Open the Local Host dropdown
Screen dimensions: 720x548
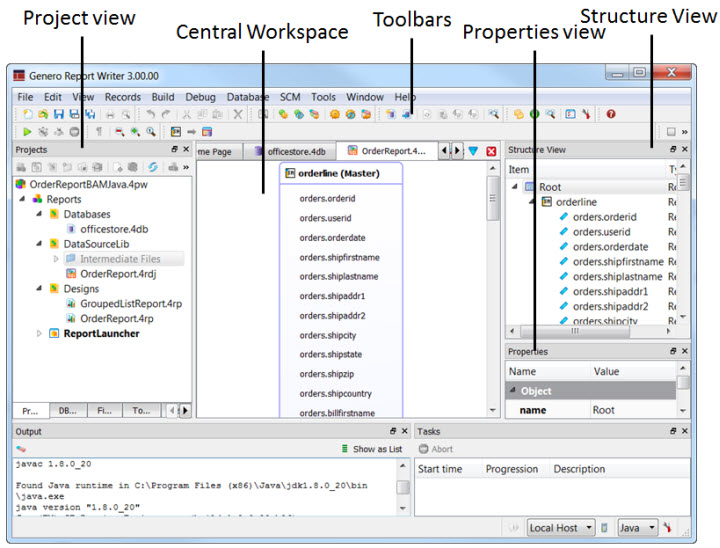(561, 528)
